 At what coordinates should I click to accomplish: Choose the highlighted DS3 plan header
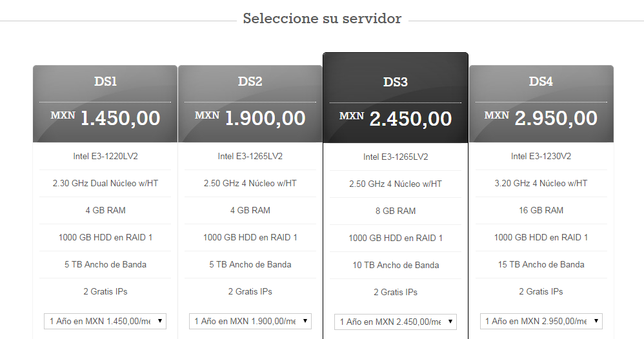[396, 82]
